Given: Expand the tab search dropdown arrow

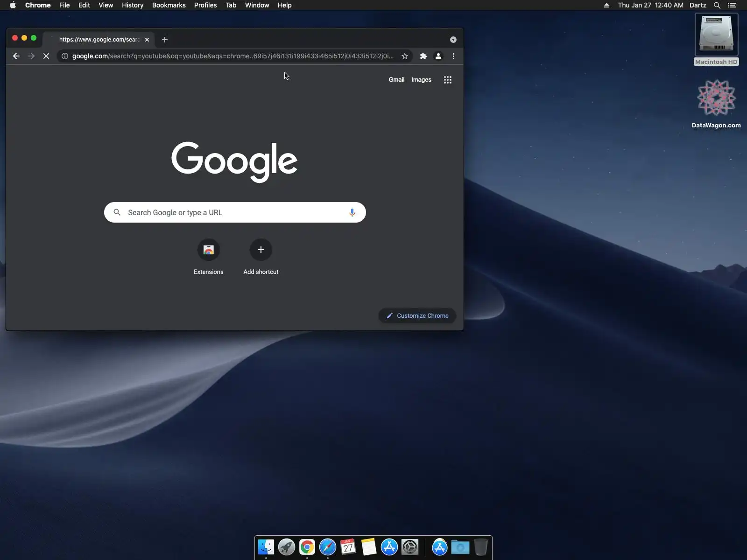Looking at the screenshot, I should pos(453,40).
